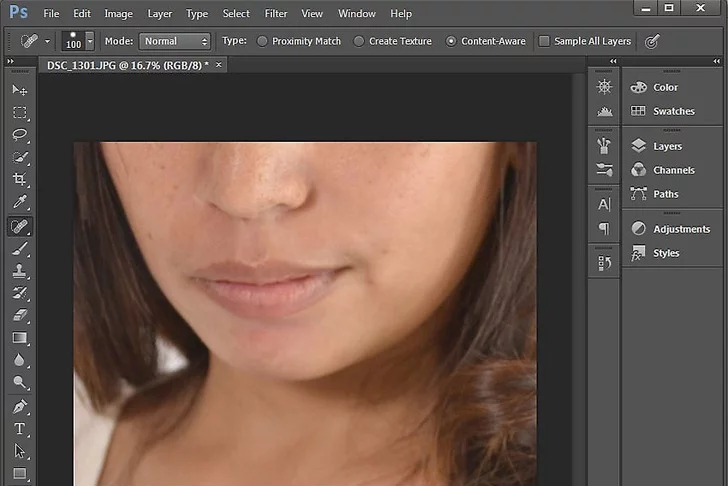Image resolution: width=728 pixels, height=486 pixels.
Task: Select the Lasso tool
Action: (19, 135)
